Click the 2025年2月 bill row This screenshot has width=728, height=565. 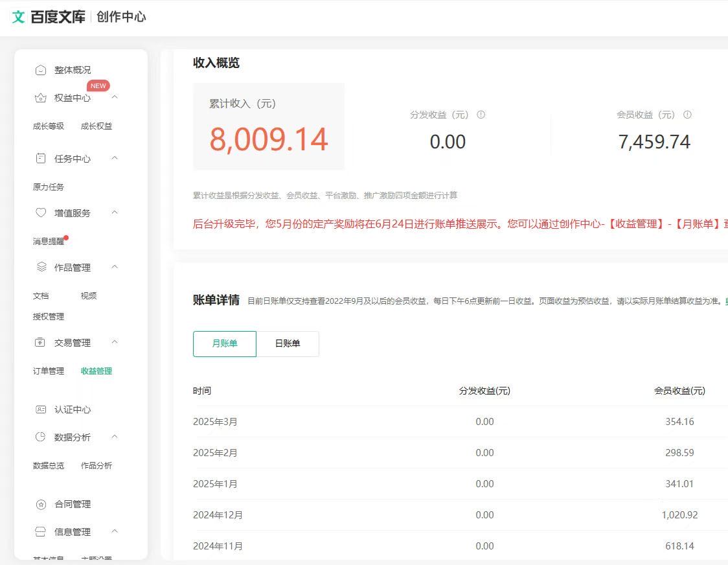(x=461, y=452)
